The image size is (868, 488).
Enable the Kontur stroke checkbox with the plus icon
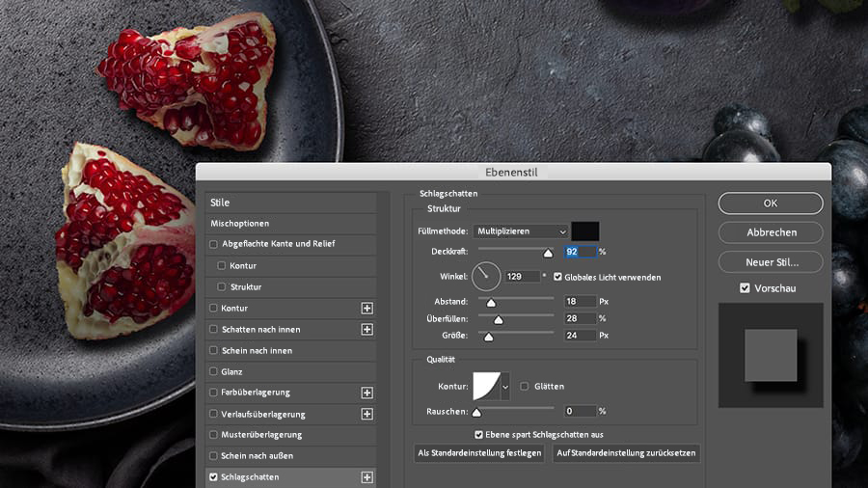[214, 309]
